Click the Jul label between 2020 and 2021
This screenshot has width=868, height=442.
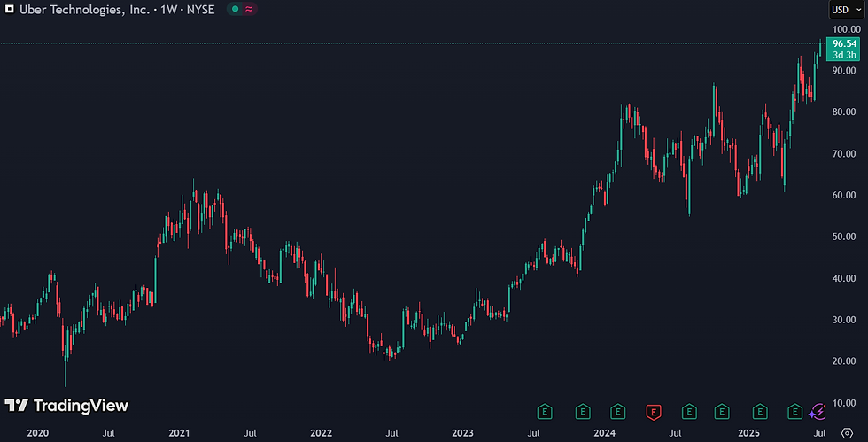108,433
